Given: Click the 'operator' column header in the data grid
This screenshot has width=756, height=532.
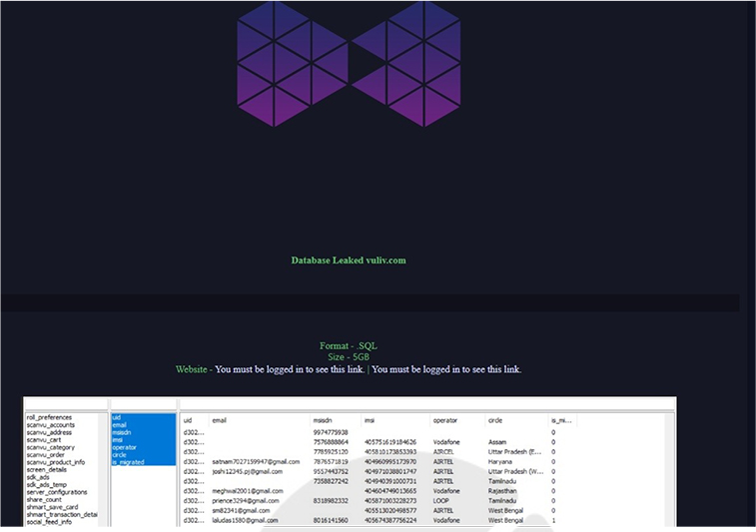Looking at the screenshot, I should click(x=445, y=420).
